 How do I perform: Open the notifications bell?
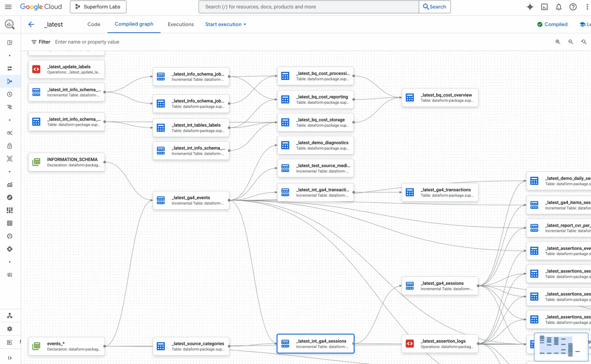click(558, 7)
